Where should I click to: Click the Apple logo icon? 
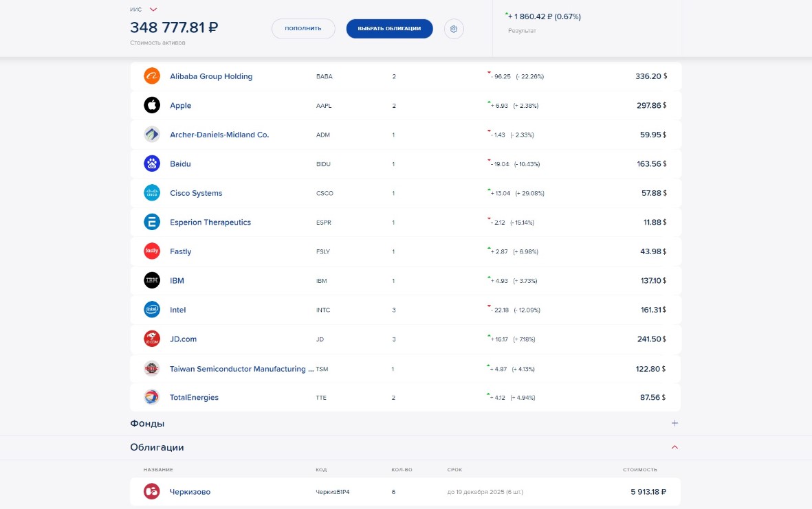point(152,105)
